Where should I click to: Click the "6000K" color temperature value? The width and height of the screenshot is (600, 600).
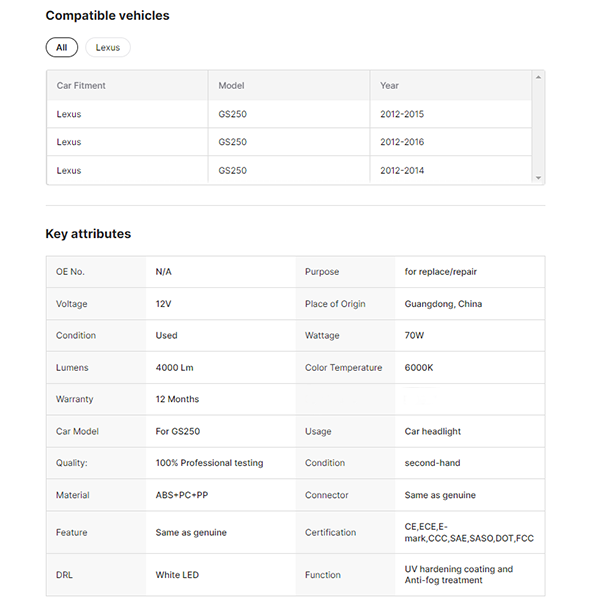pos(419,368)
